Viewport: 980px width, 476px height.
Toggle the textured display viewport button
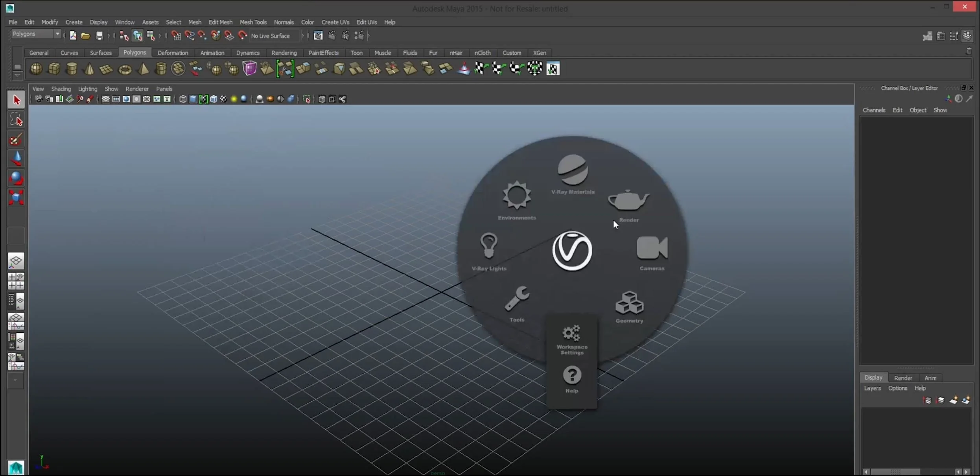tap(223, 99)
